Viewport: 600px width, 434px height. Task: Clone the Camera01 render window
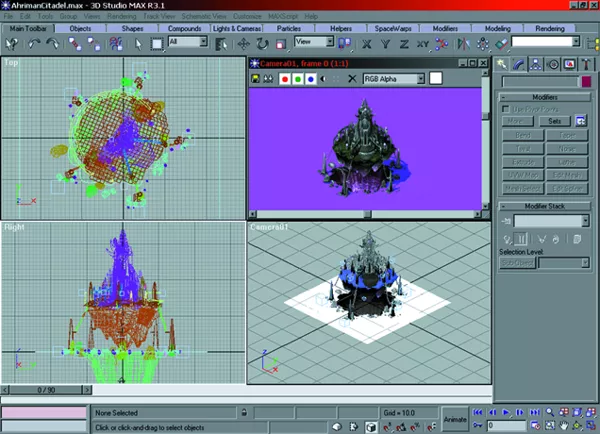(269, 79)
